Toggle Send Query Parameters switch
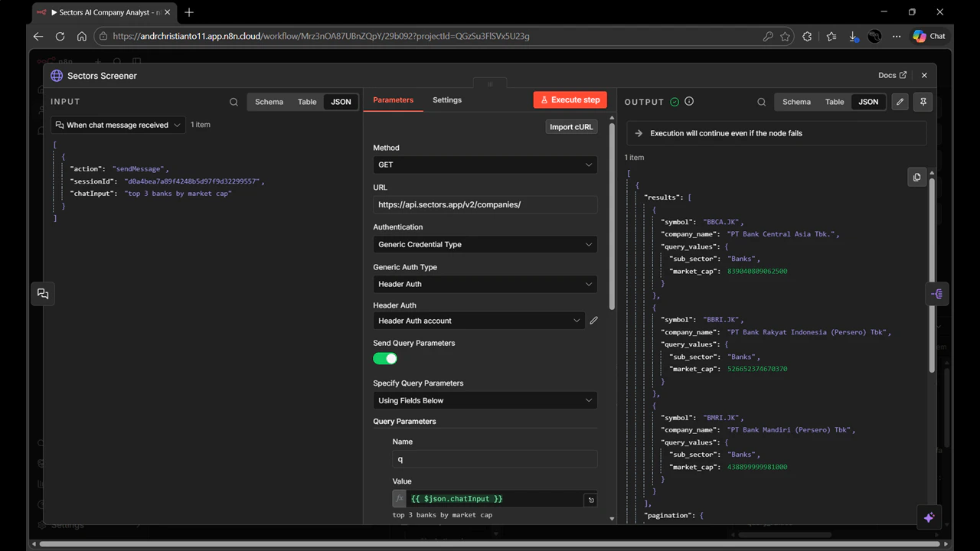This screenshot has height=551, width=980. coord(385,358)
